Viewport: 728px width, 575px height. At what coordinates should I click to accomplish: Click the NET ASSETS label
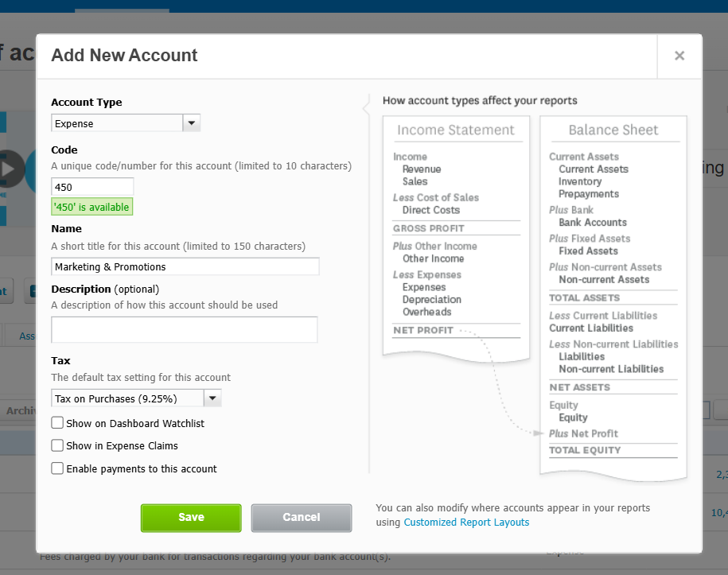click(x=579, y=387)
